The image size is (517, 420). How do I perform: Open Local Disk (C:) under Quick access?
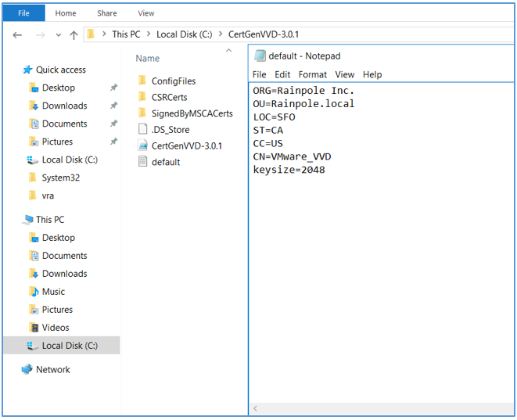[70, 160]
